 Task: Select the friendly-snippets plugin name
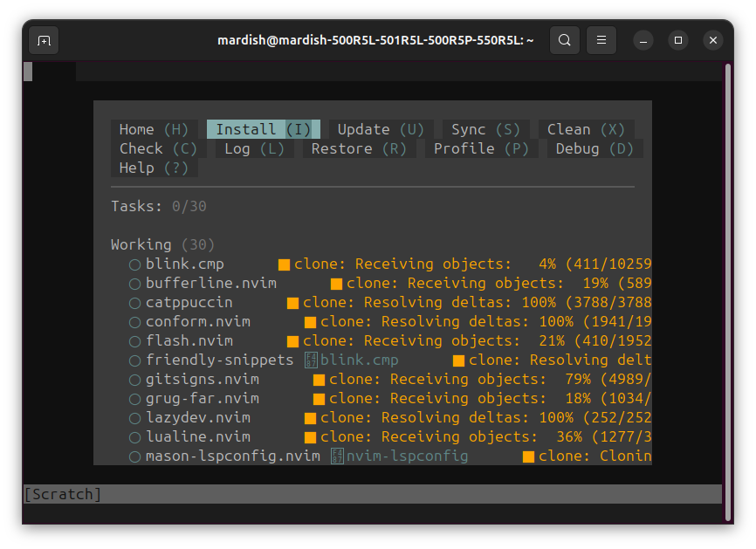pyautogui.click(x=220, y=360)
